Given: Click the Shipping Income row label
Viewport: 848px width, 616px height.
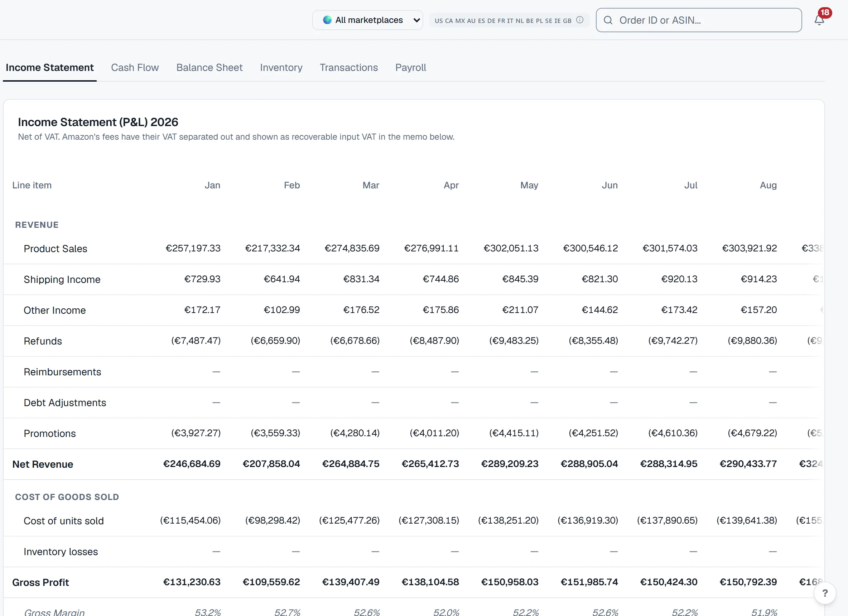Looking at the screenshot, I should click(62, 279).
